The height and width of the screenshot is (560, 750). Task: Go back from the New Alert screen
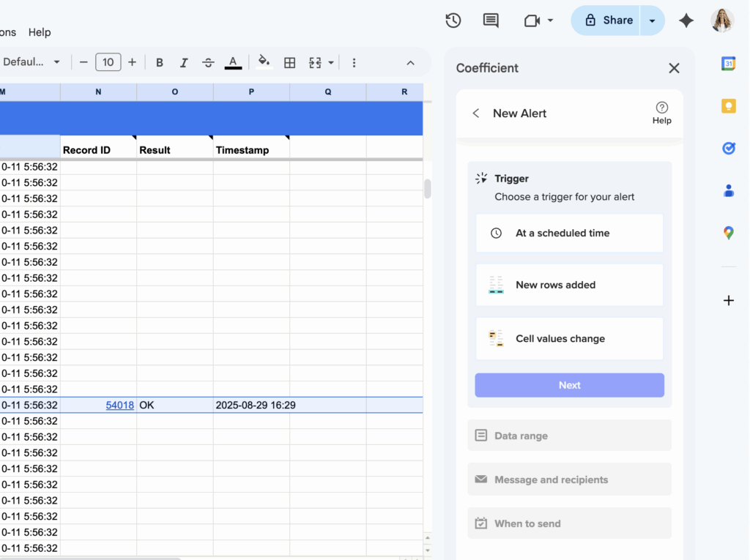[475, 113]
